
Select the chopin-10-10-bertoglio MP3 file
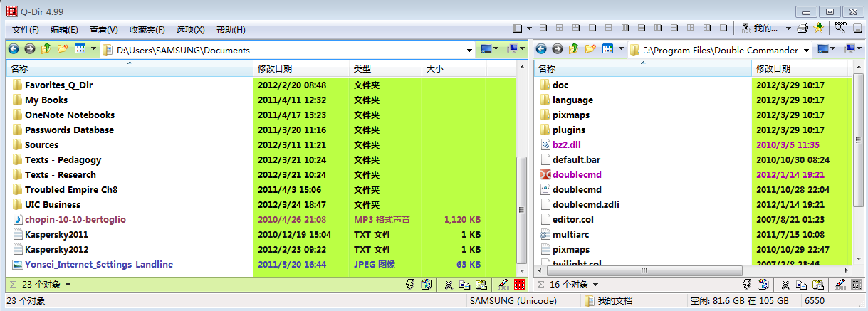click(75, 220)
